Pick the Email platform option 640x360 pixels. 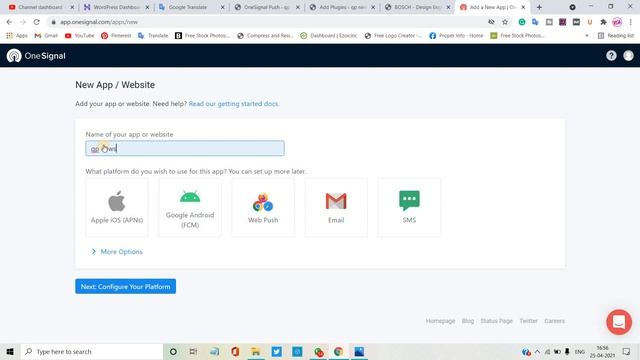336,207
